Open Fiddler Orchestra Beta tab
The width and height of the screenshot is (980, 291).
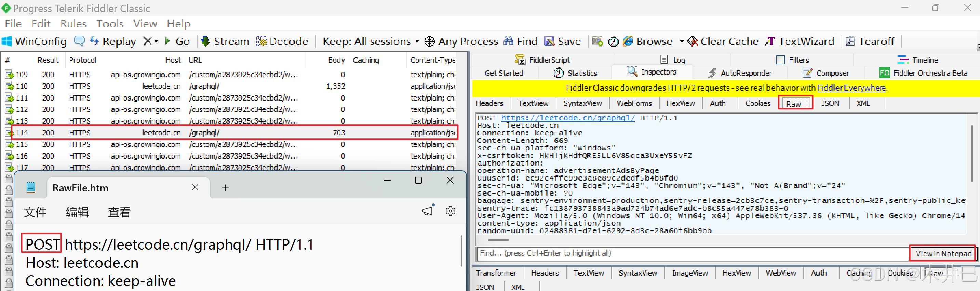coord(923,73)
